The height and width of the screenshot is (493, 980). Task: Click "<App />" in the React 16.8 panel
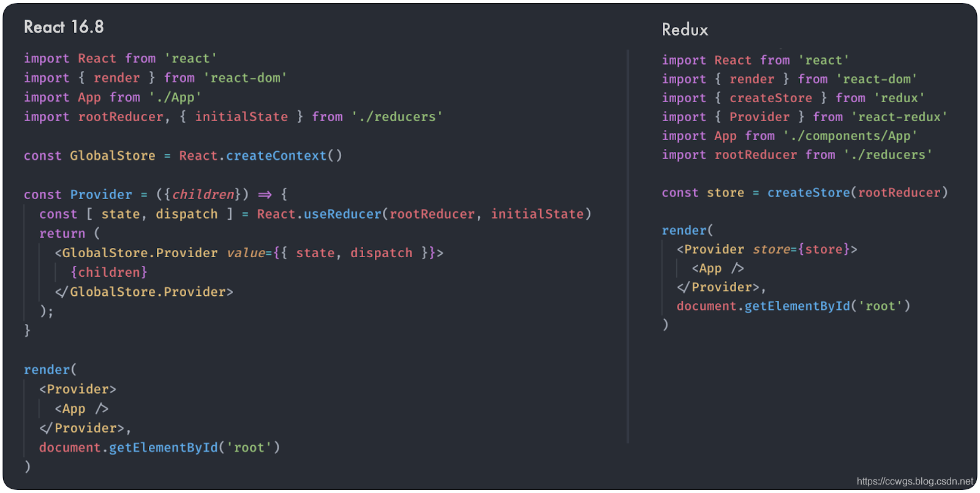(x=81, y=408)
